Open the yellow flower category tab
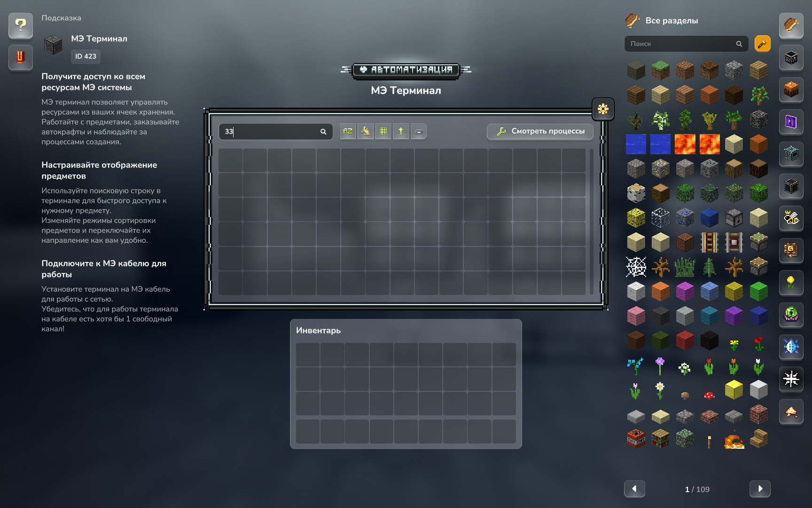The width and height of the screenshot is (812, 508). point(791,283)
